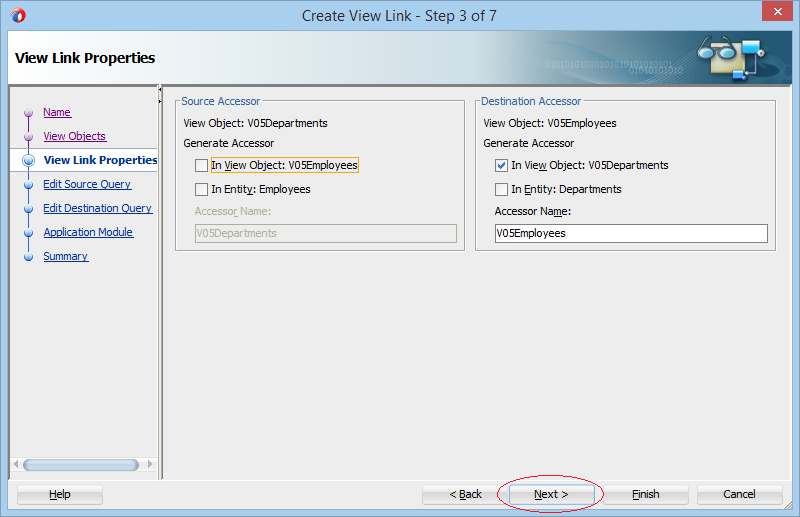Click the right arrow of navigation scrollbar
800x517 pixels.
click(x=149, y=464)
